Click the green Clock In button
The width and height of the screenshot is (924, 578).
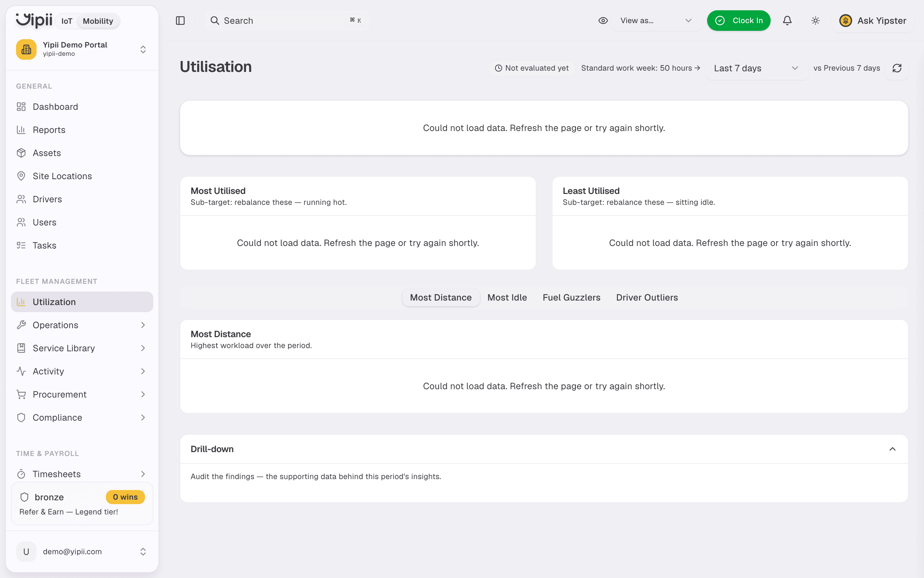coord(739,21)
